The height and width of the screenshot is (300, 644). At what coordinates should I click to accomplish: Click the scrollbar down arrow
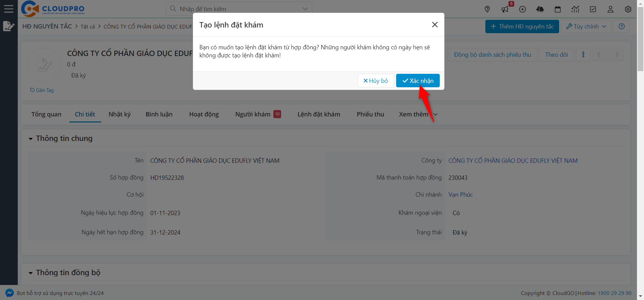pos(640,296)
